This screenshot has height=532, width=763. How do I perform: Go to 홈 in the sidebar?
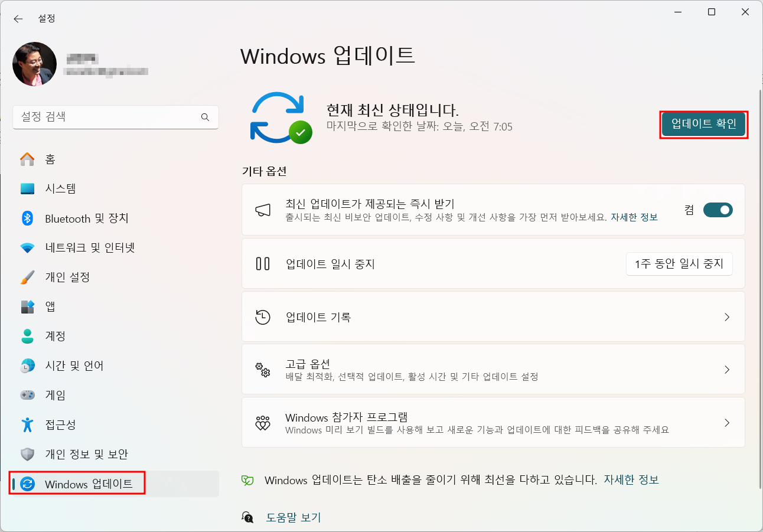coord(116,159)
